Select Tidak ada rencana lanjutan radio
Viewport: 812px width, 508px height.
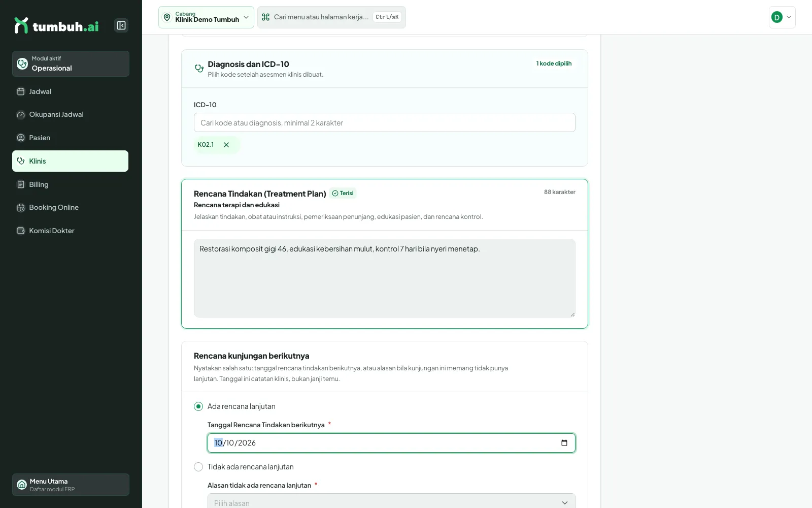click(198, 467)
